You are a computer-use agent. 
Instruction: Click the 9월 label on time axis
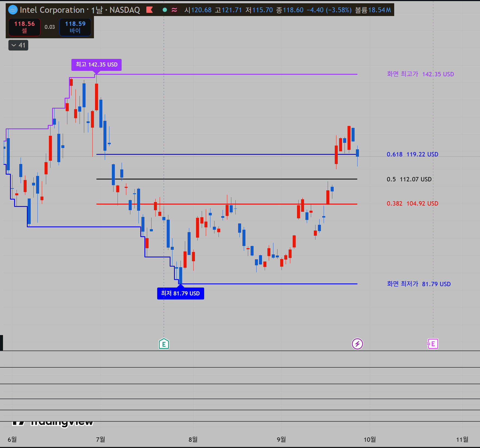point(281,439)
